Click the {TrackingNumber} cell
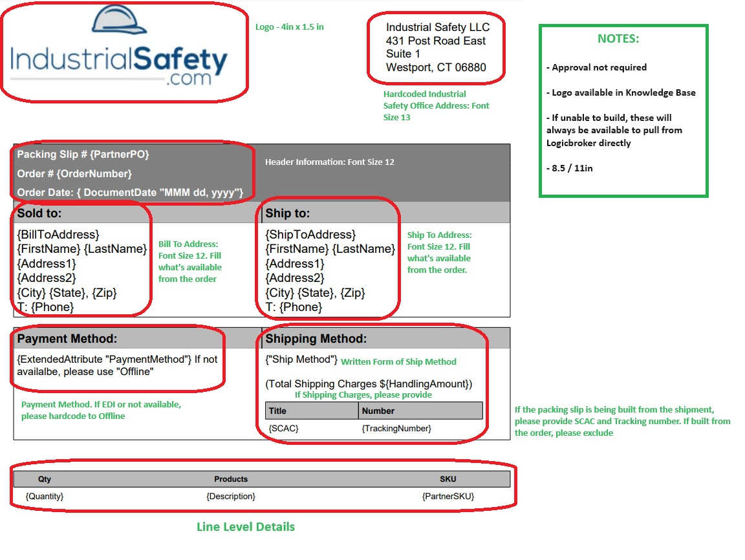 (396, 428)
